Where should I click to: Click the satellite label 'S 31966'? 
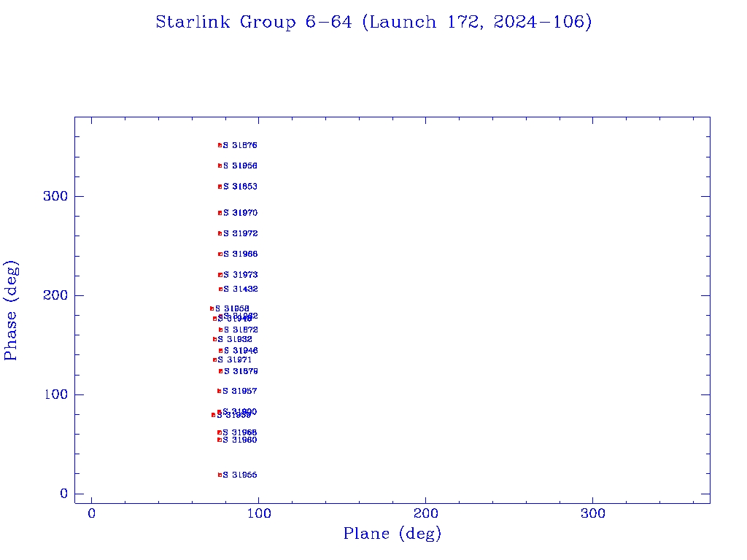coord(240,254)
